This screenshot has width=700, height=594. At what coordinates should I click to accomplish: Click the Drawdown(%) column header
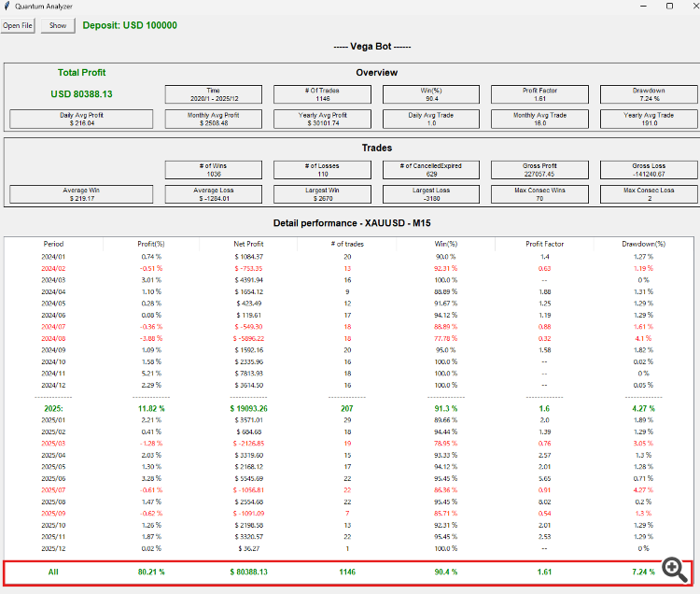[x=643, y=244]
